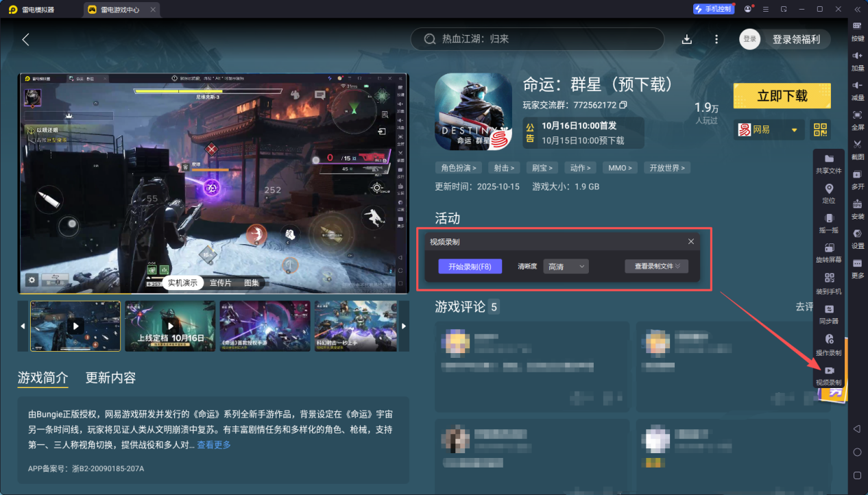Copy the player group number 772562172
868x495 pixels.
click(623, 105)
